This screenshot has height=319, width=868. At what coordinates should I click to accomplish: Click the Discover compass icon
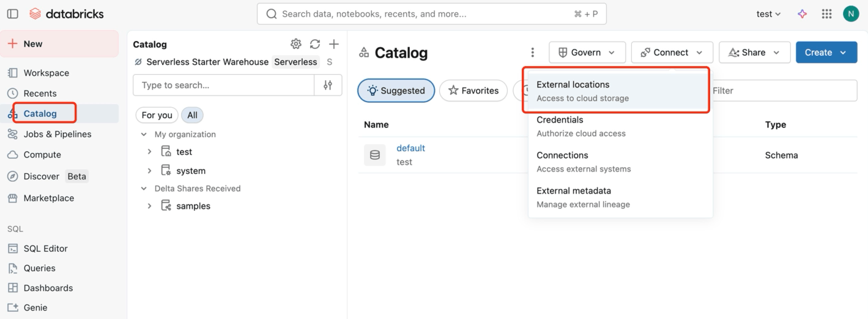pyautogui.click(x=12, y=176)
